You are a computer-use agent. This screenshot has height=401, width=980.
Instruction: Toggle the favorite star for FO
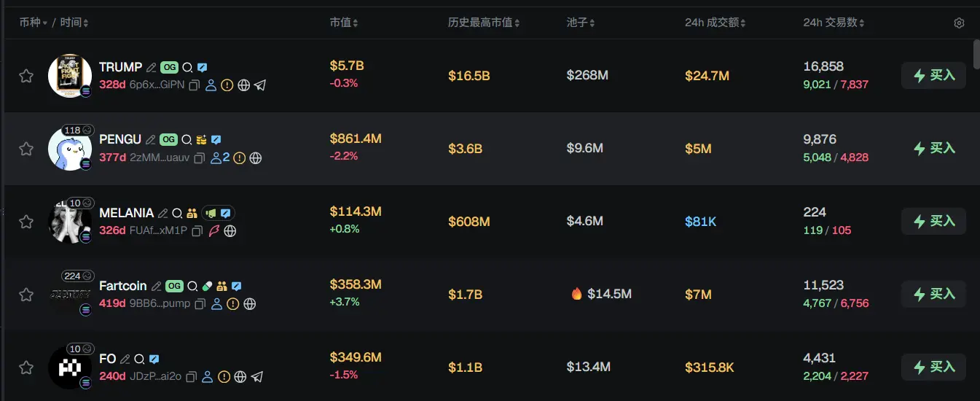click(x=26, y=367)
